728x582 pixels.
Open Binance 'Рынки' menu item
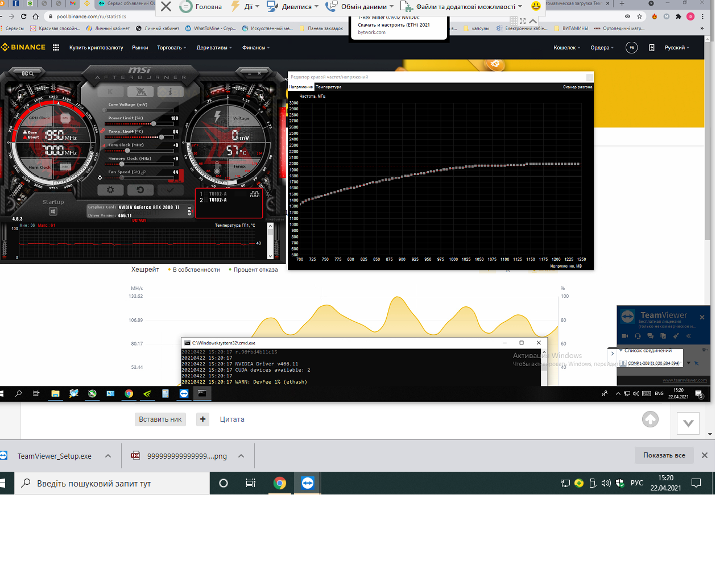[x=140, y=48]
